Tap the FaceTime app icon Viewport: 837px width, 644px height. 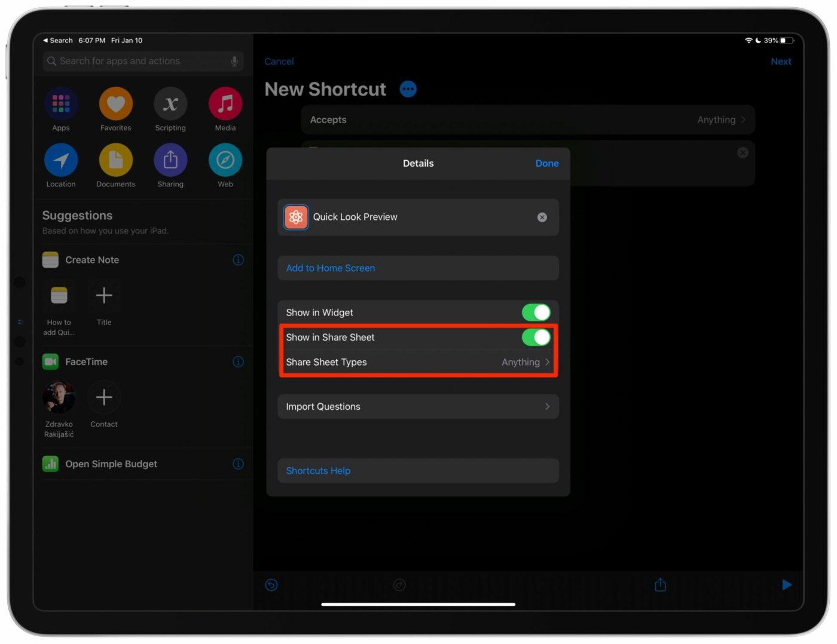coord(50,361)
